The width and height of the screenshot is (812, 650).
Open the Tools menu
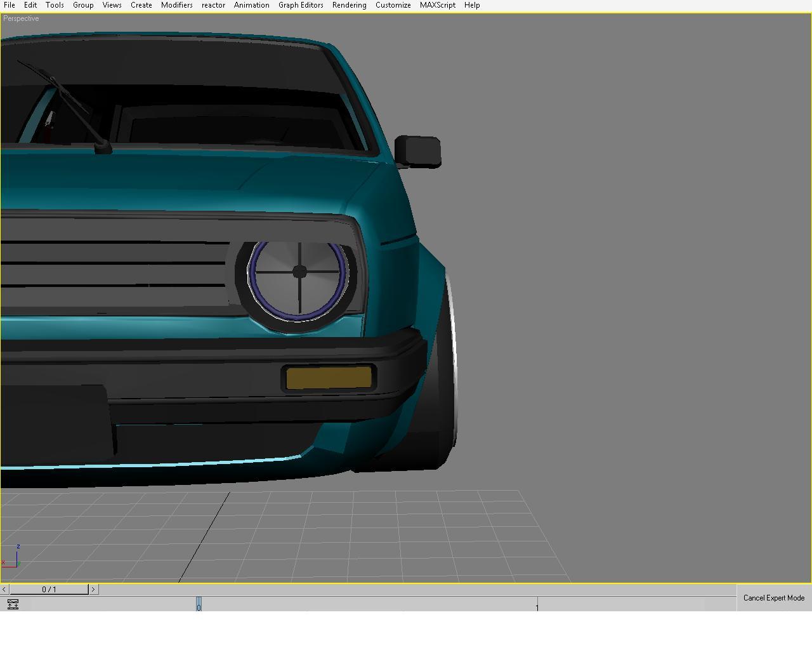55,5
